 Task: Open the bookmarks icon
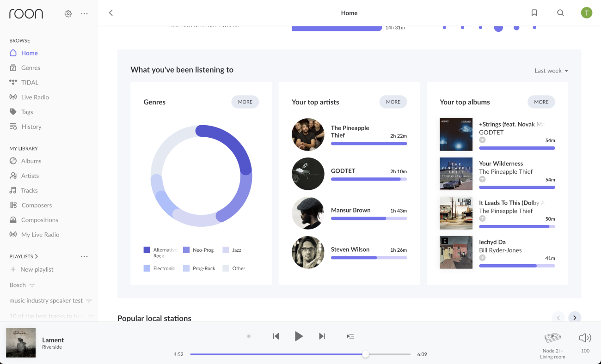(534, 13)
